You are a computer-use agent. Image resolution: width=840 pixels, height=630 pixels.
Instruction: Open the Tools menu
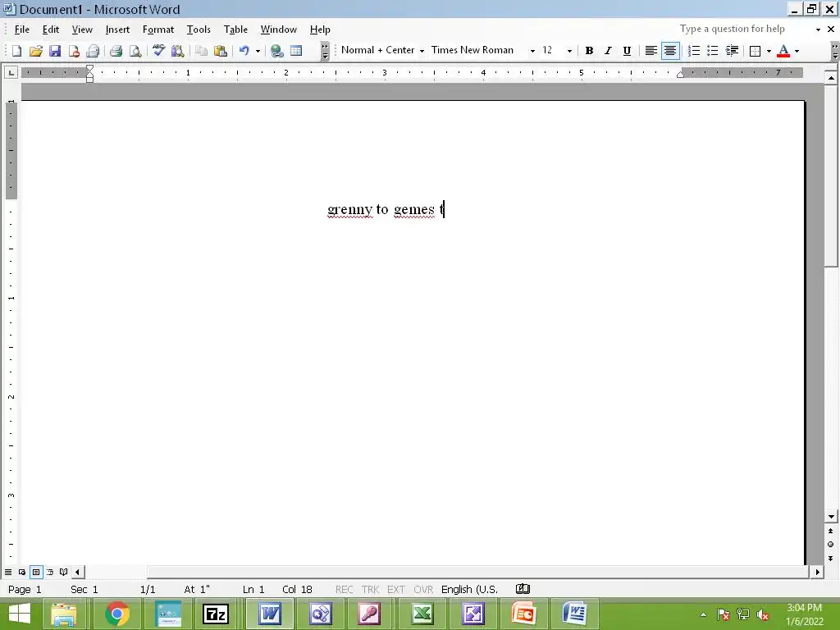[x=199, y=30]
